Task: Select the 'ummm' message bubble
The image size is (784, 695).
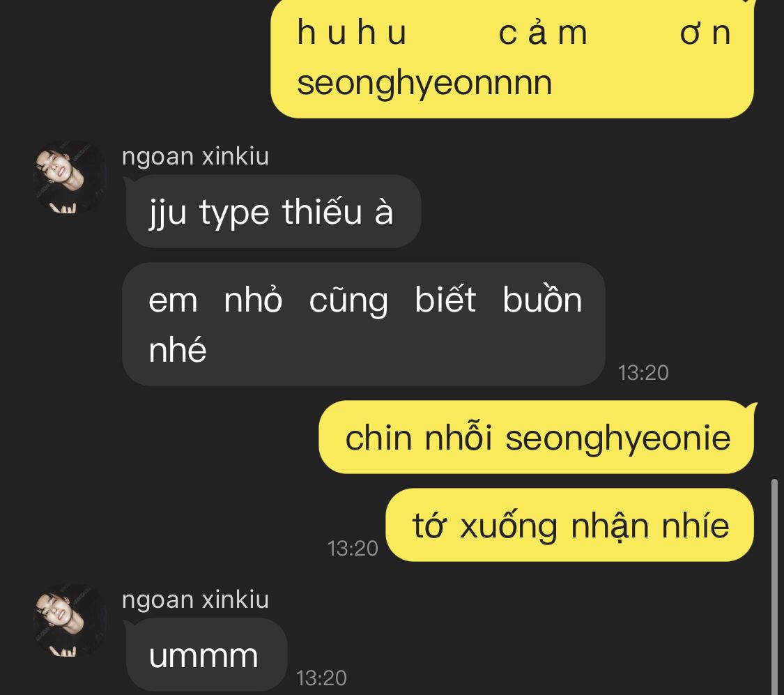Action: (206, 655)
